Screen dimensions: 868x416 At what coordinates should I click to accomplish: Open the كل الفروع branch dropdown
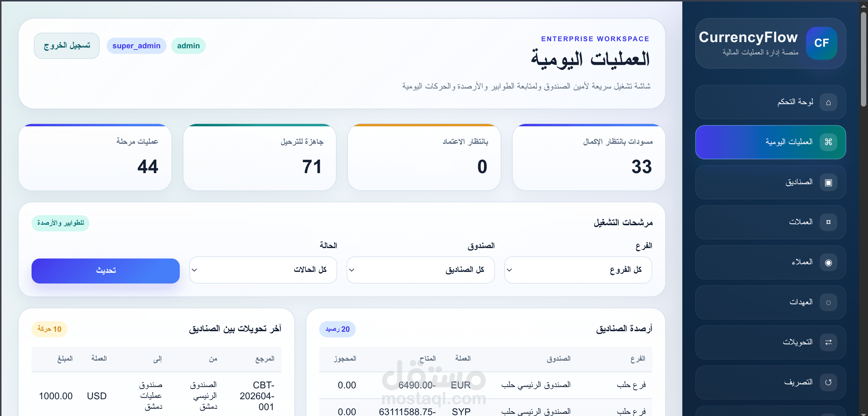(x=578, y=270)
